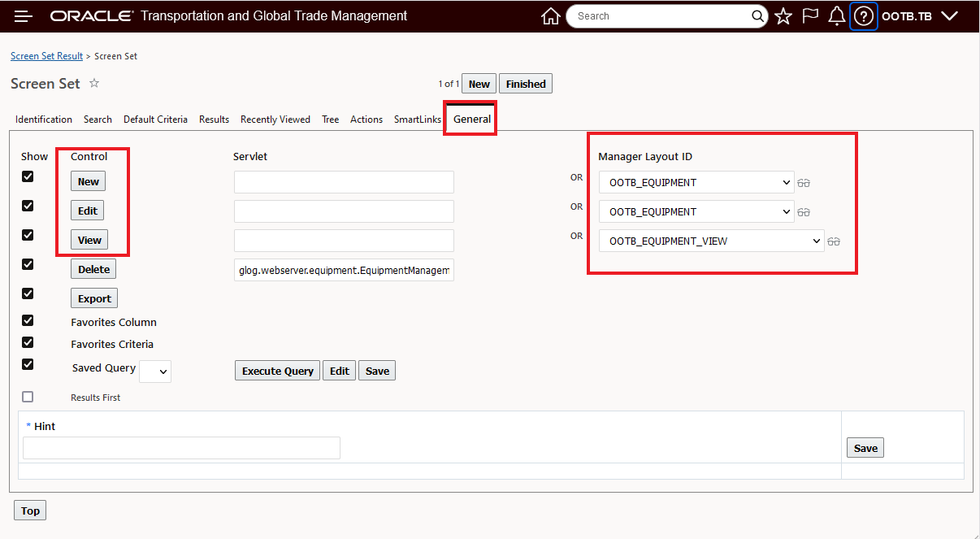Switch to the Search tab

tap(98, 120)
